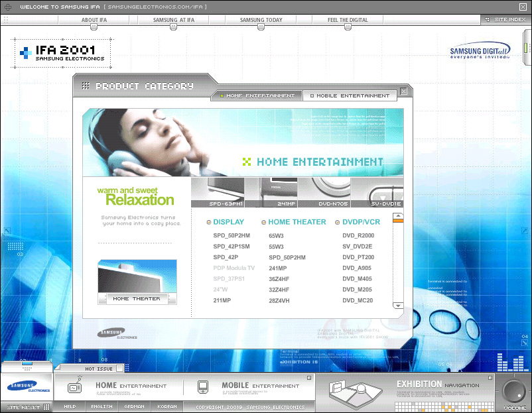Switch to the HOME ENTERTAINMENT tab

[x=257, y=96]
